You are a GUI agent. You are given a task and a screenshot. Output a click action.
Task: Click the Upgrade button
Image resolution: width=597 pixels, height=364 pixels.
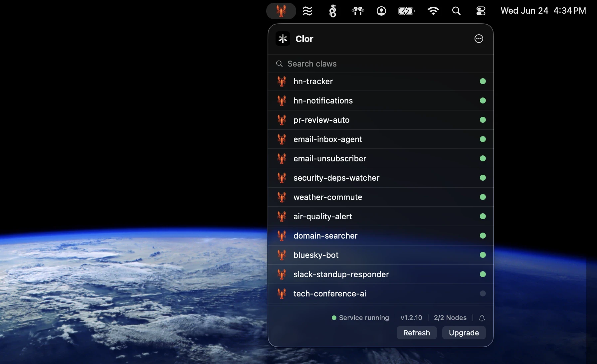[x=464, y=333]
